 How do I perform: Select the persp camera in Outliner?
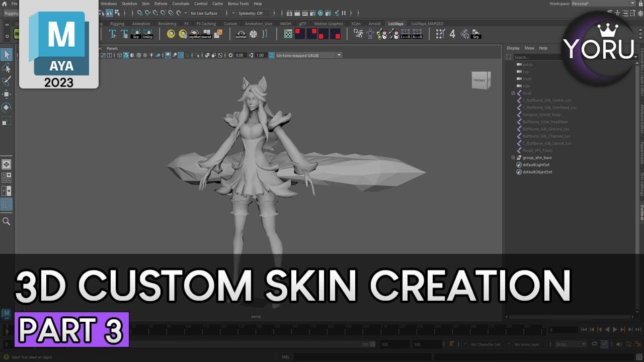tap(527, 64)
